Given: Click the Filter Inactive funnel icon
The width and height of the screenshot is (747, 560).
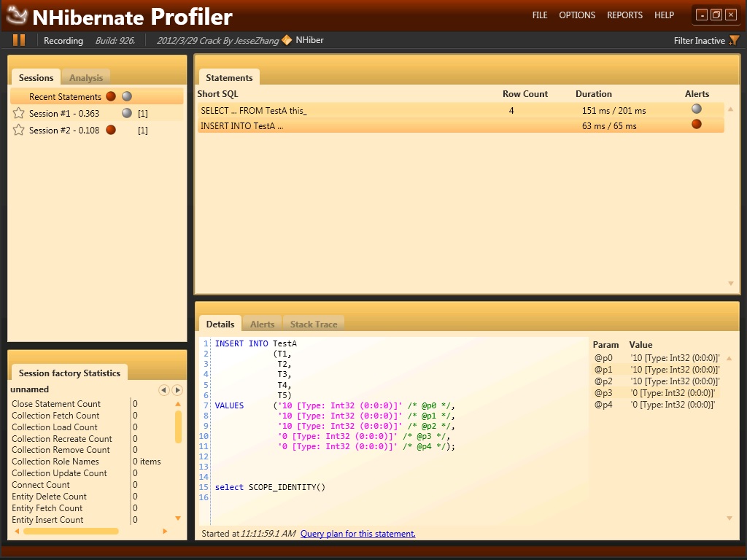Looking at the screenshot, I should tap(734, 41).
